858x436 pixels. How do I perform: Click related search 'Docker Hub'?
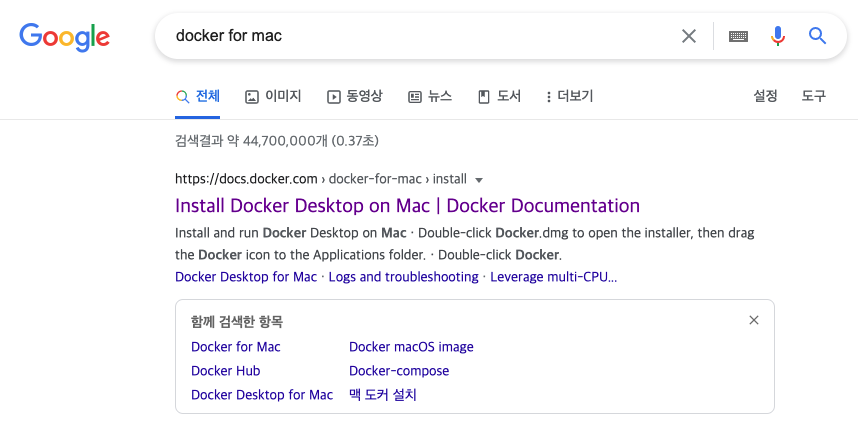[x=225, y=371]
